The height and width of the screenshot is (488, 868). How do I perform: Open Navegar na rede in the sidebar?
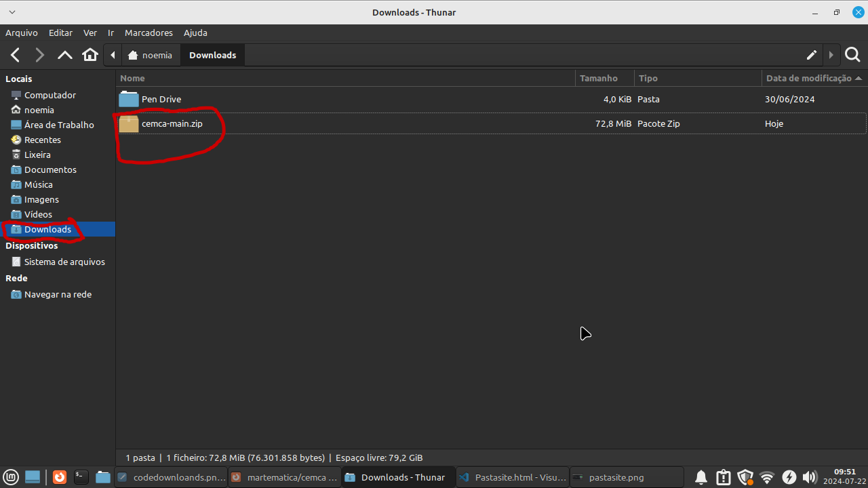coord(58,294)
